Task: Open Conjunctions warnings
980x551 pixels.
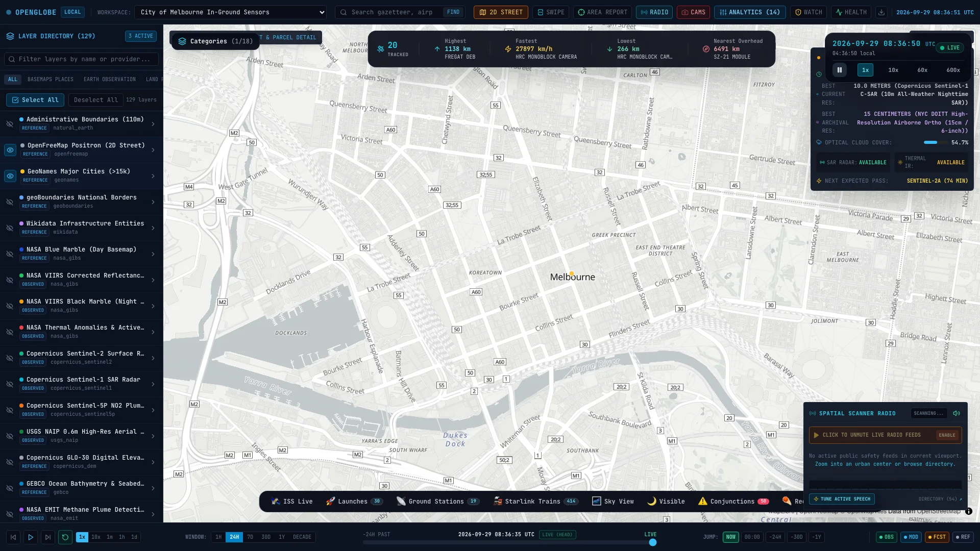Action: pyautogui.click(x=733, y=502)
